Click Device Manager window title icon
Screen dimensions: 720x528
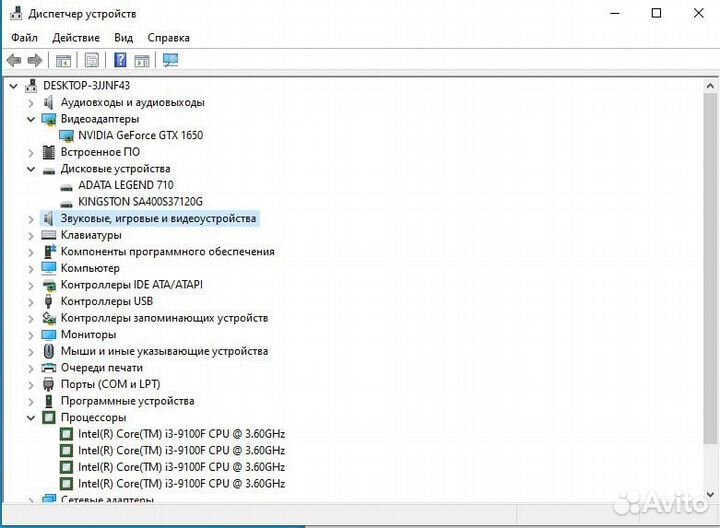coord(16,13)
